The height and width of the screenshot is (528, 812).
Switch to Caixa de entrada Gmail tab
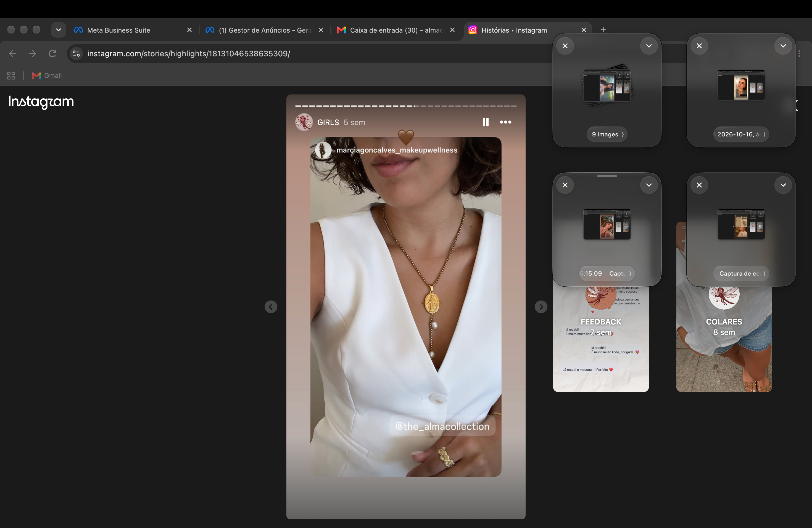(x=396, y=30)
